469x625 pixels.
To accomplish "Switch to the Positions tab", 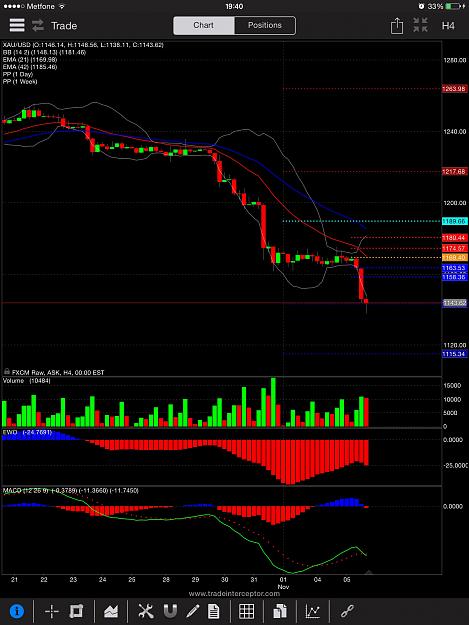I will click(x=265, y=25).
